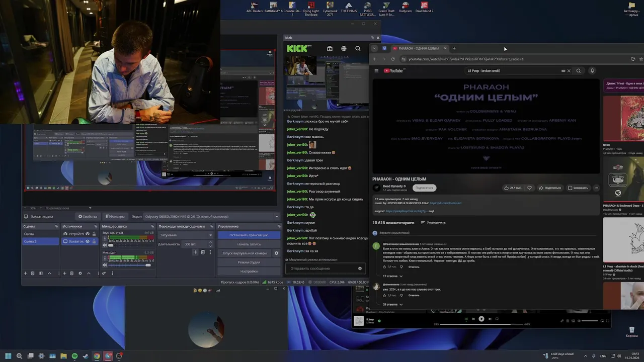The width and height of the screenshot is (644, 362).
Task: Undock the Sources (Источники) panel
Action: point(96,226)
